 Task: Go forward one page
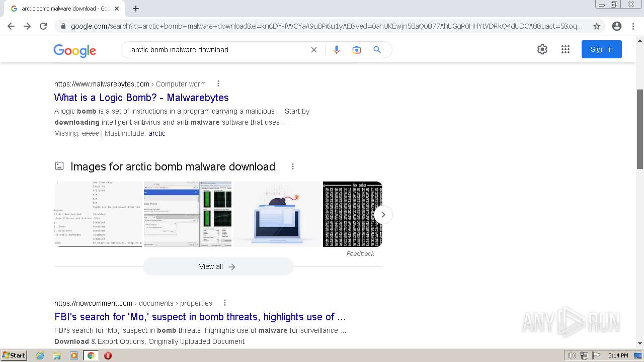(27, 26)
